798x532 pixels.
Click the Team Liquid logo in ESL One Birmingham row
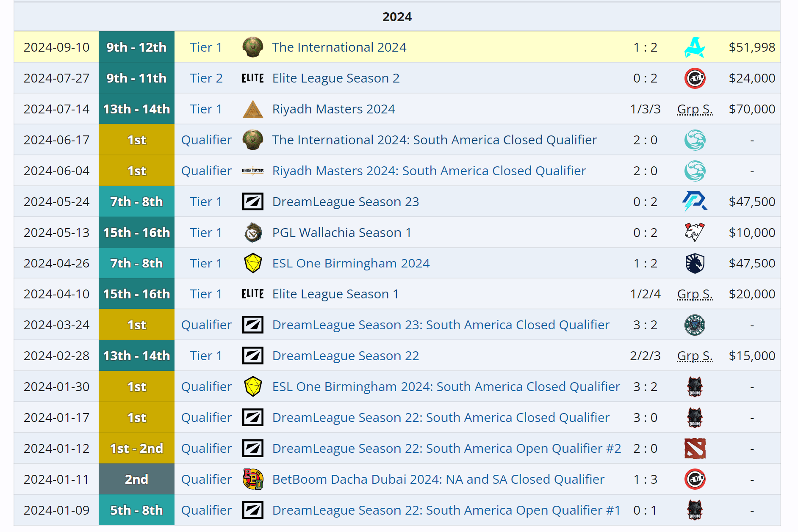695,263
